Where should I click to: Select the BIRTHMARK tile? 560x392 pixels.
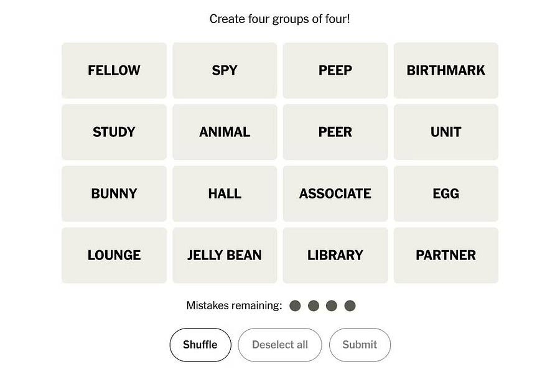(446, 70)
